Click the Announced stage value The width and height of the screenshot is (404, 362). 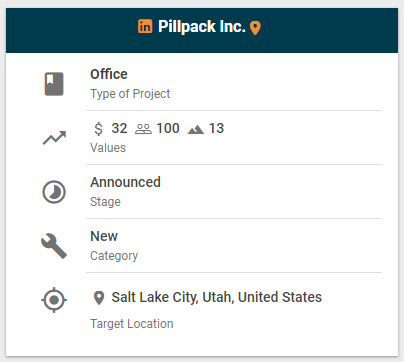point(125,182)
